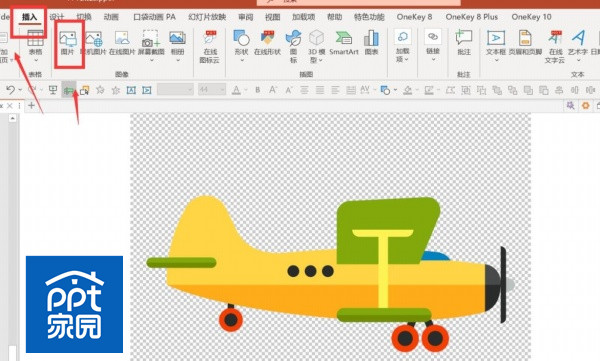Select the yellow airplane picture on slide
Screen dimensions: 600x361
(331, 237)
